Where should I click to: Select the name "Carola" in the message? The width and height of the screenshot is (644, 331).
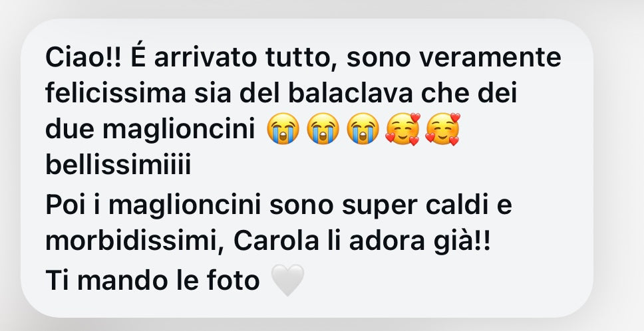pos(276,241)
